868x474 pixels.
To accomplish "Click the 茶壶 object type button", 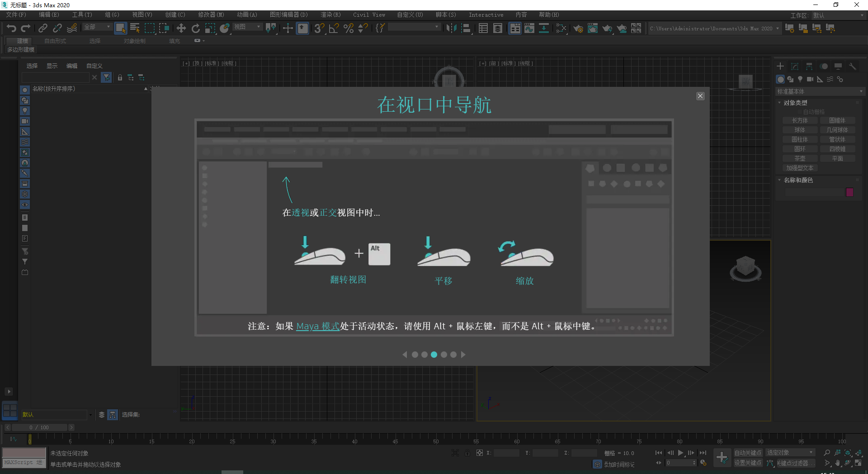I will tap(800, 158).
